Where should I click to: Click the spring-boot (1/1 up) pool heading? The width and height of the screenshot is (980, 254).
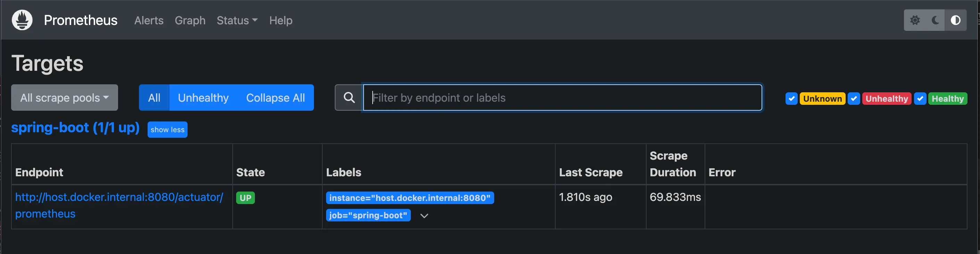75,128
